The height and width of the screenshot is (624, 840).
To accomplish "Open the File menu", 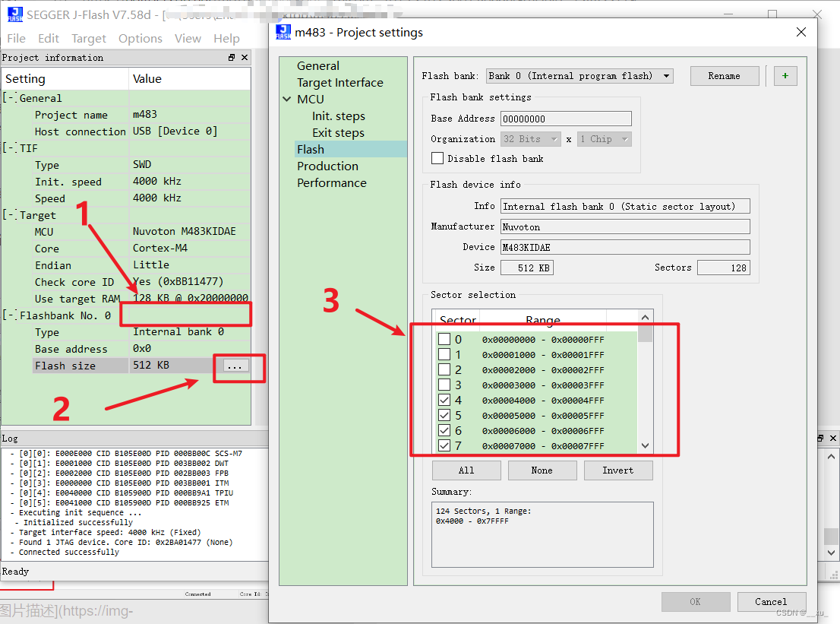I will (x=16, y=39).
